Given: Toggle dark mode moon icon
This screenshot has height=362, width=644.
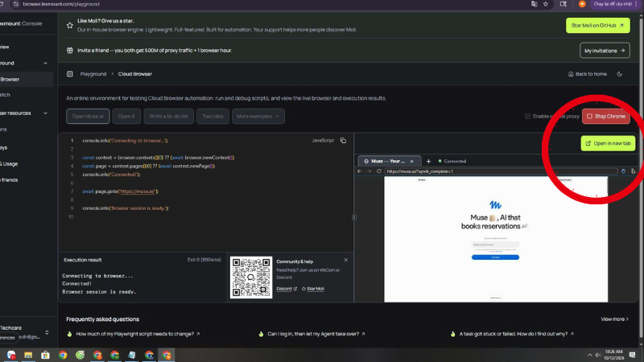Looking at the screenshot, I should click(x=619, y=74).
